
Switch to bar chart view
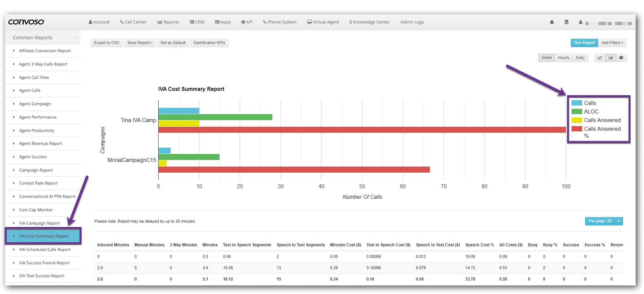(611, 58)
